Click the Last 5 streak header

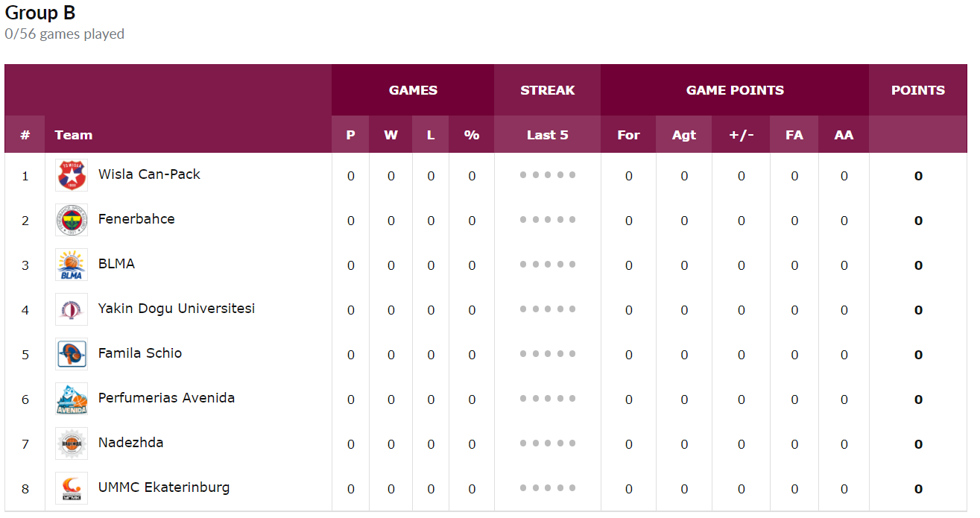[548, 135]
